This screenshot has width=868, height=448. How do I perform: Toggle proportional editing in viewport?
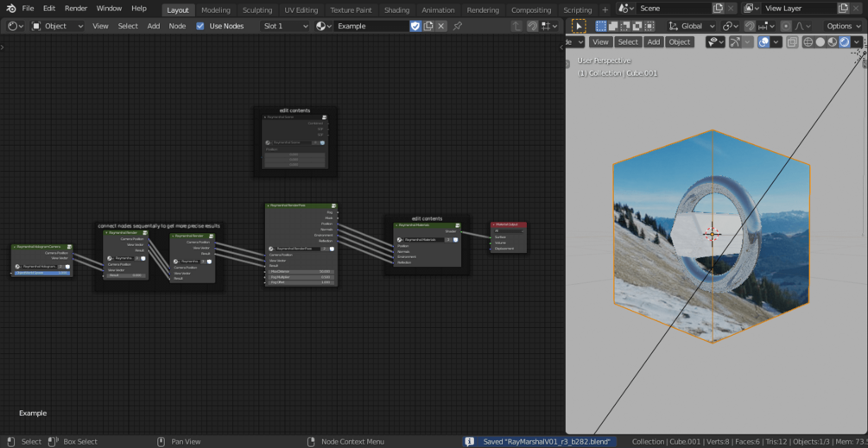(785, 26)
